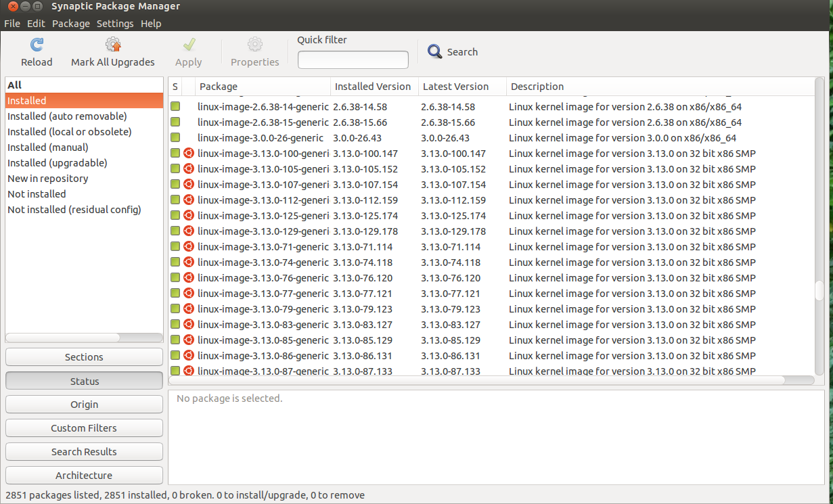This screenshot has height=504, width=833.
Task: Click Ubuntu support icon for linux-image-3.13.0-100-generic
Action: click(x=189, y=154)
